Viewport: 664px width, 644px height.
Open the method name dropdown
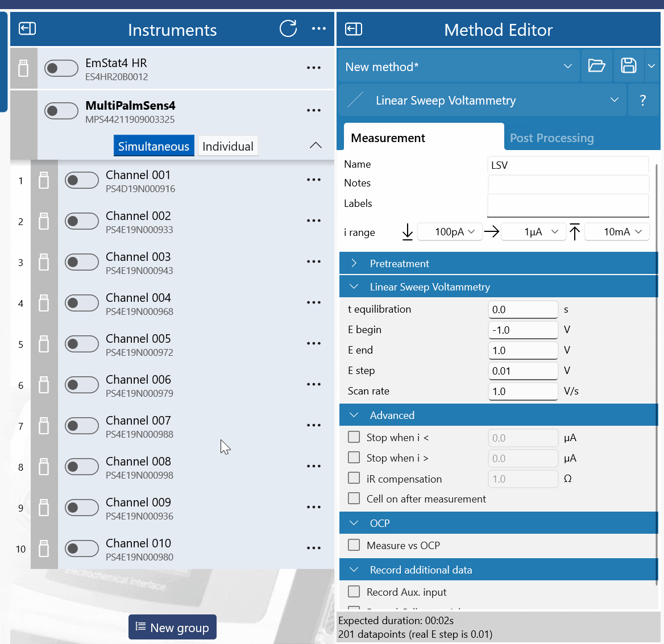point(459,66)
